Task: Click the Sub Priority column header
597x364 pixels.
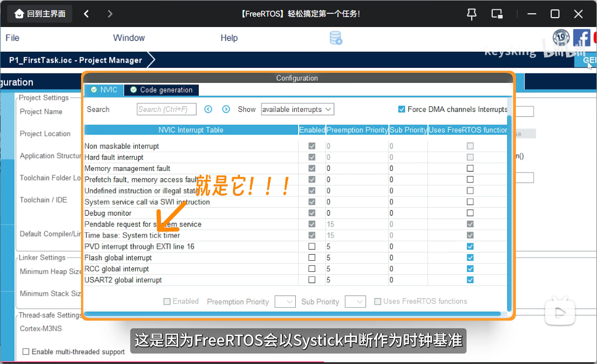Action: tap(408, 130)
